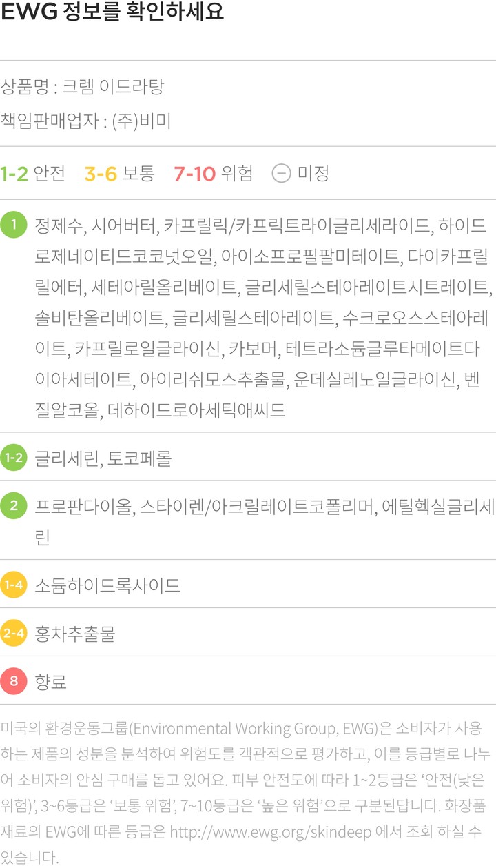Click the green grade 1 badge
The image size is (496, 868).
14,225
